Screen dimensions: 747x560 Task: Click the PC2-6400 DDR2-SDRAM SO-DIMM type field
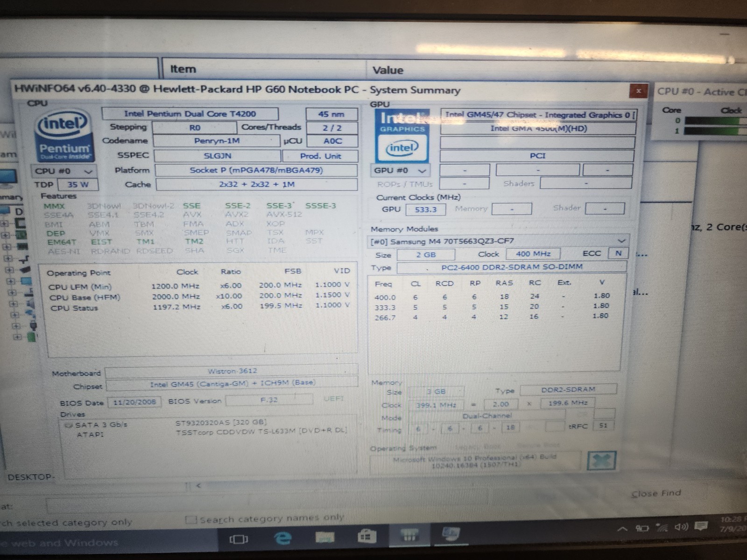[512, 267]
